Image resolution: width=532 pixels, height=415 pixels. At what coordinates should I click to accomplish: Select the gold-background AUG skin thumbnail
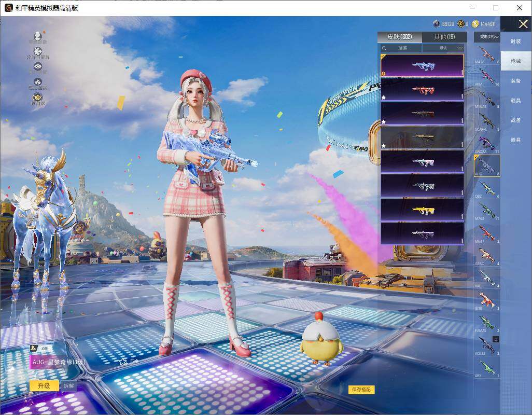422,137
